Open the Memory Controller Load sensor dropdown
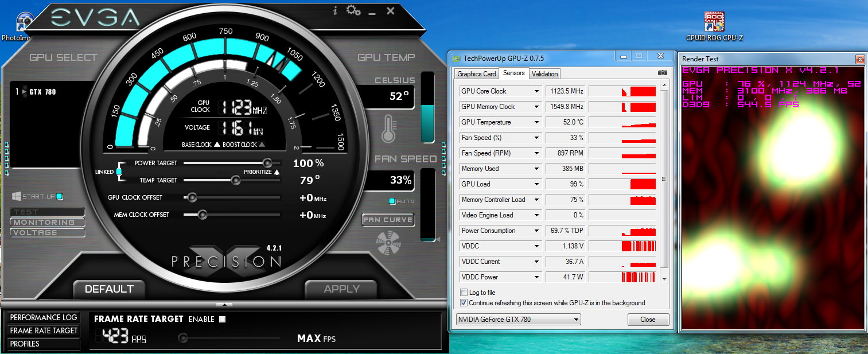This screenshot has width=868, height=354. pyautogui.click(x=536, y=200)
